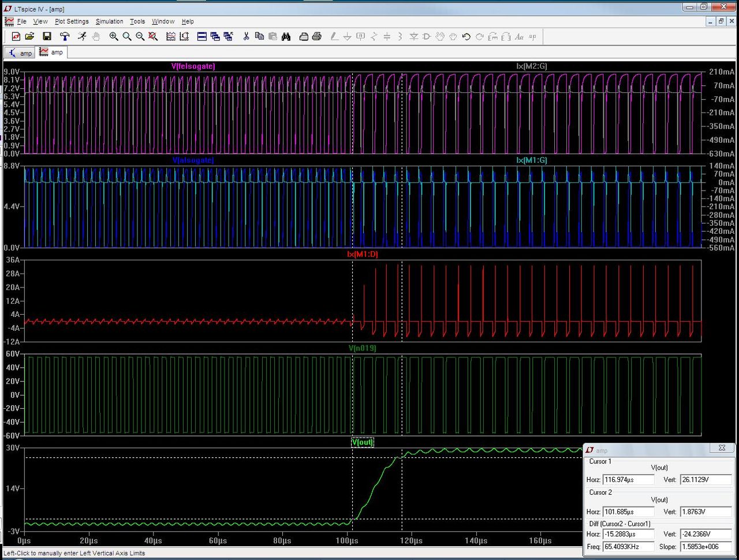Click the Find binoculars icon
This screenshot has height=560, width=739.
tap(286, 36)
